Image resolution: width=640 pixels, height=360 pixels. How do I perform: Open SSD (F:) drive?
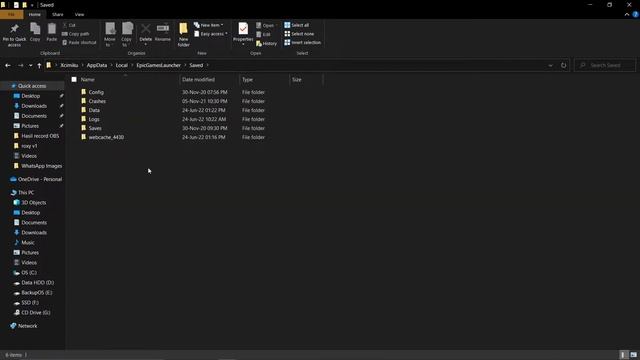coord(30,302)
